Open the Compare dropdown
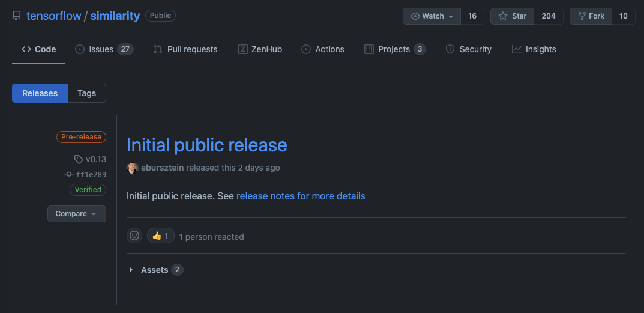 click(x=77, y=214)
